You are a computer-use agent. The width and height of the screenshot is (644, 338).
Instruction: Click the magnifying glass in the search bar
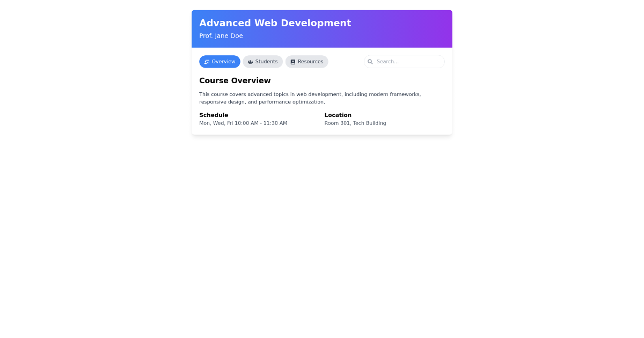[370, 61]
